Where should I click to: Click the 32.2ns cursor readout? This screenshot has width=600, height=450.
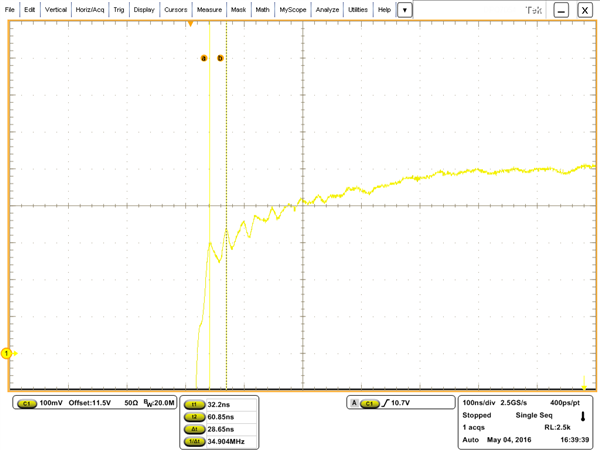pos(219,404)
